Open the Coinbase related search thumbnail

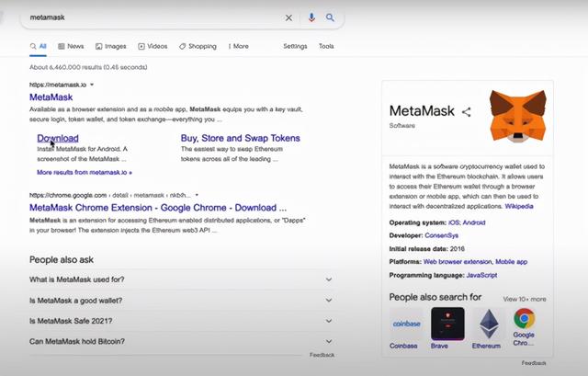click(x=406, y=324)
